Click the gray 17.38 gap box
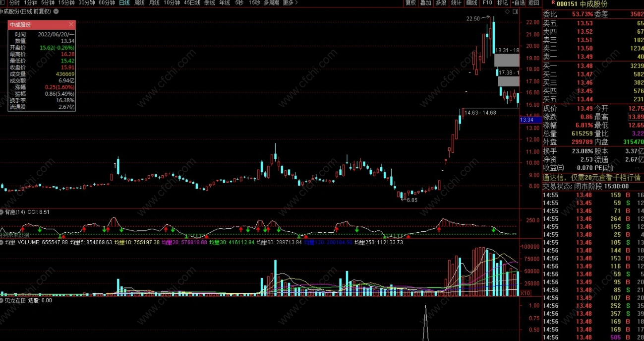Image resolution: width=644 pixels, height=341 pixels. click(509, 81)
